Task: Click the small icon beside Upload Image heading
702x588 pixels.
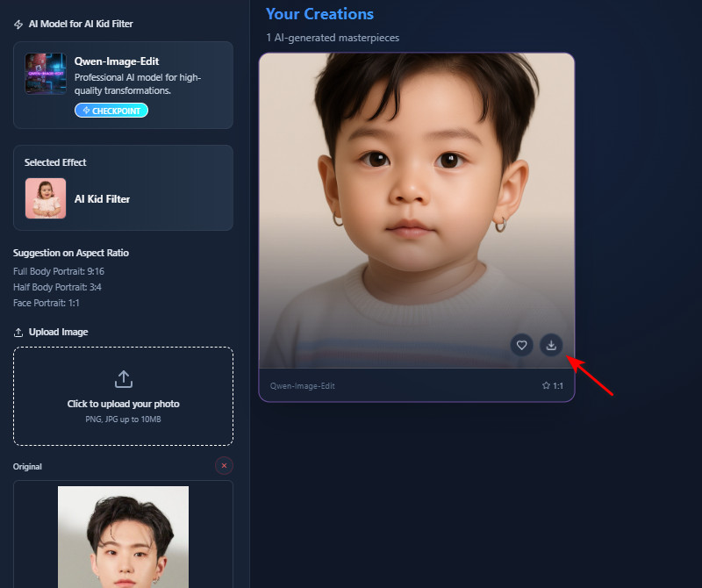Action: tap(18, 333)
